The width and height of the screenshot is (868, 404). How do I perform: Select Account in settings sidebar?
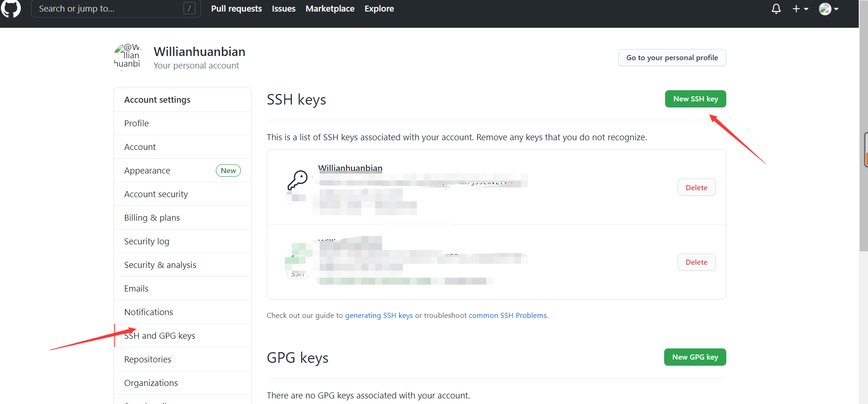pos(182,147)
